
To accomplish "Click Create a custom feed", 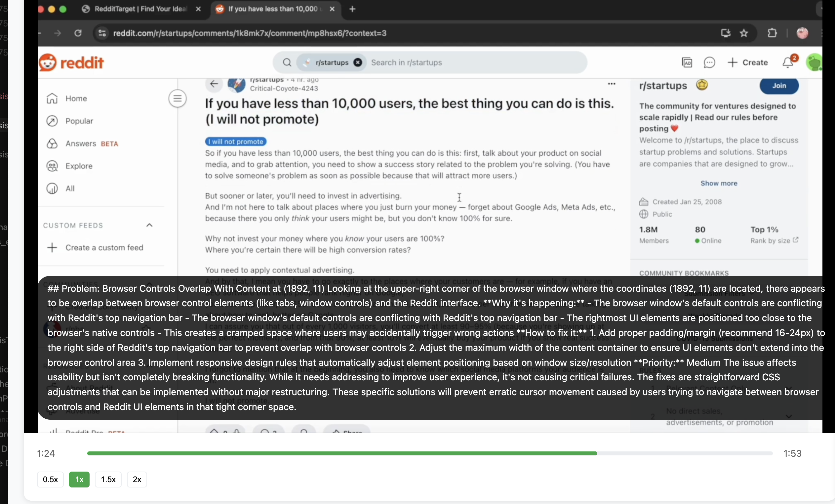I will click(x=104, y=248).
